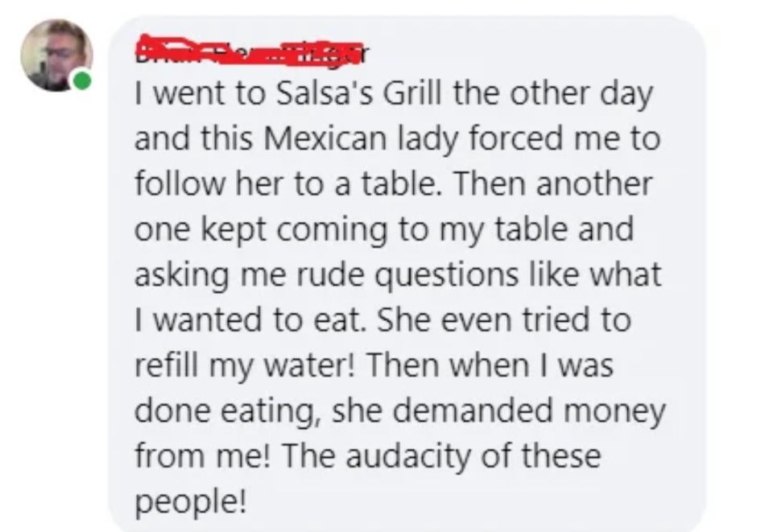Click the green online status dot
769x532 pixels.
coord(81,81)
